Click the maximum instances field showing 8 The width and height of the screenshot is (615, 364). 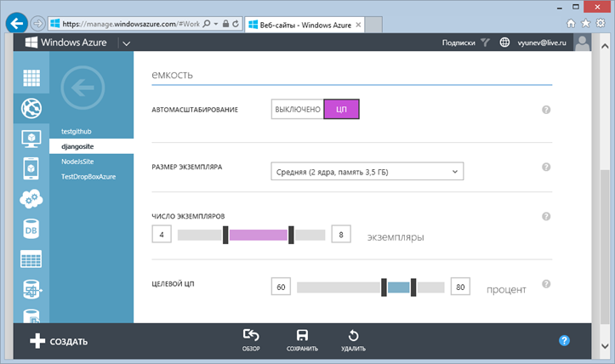pyautogui.click(x=341, y=235)
